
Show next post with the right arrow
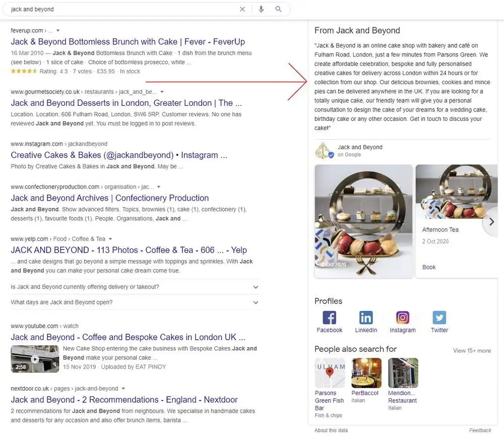[491, 222]
